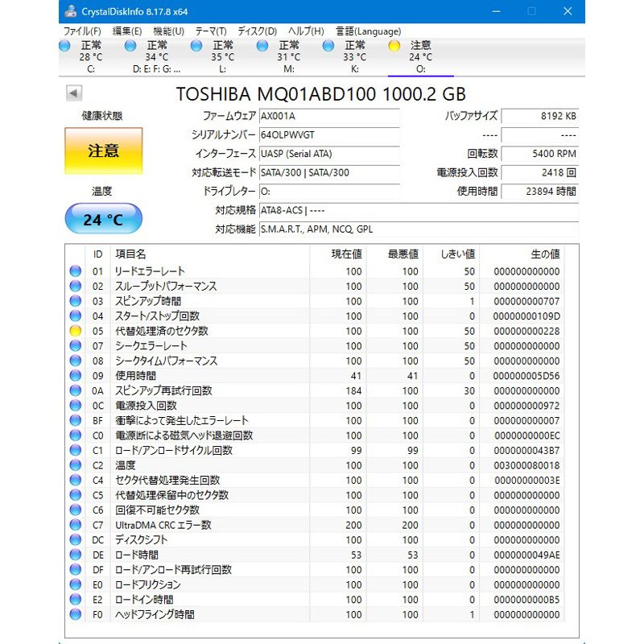Click blue status icon for attribute 04
This screenshot has width=644, height=644.
[x=76, y=316]
